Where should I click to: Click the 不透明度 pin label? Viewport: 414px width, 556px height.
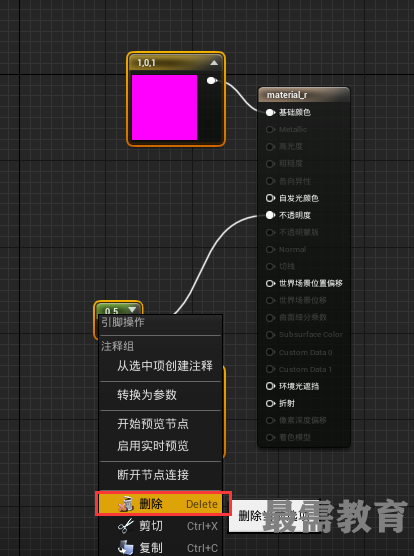(x=295, y=215)
